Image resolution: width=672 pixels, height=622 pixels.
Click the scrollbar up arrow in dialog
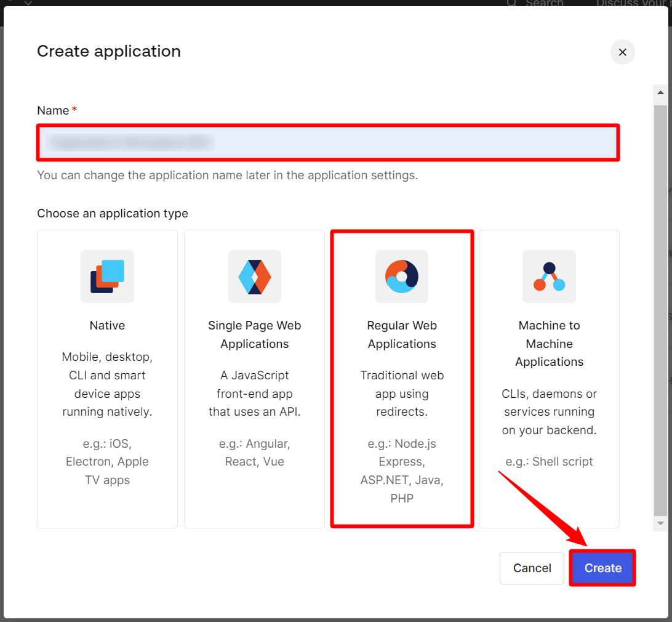point(660,93)
